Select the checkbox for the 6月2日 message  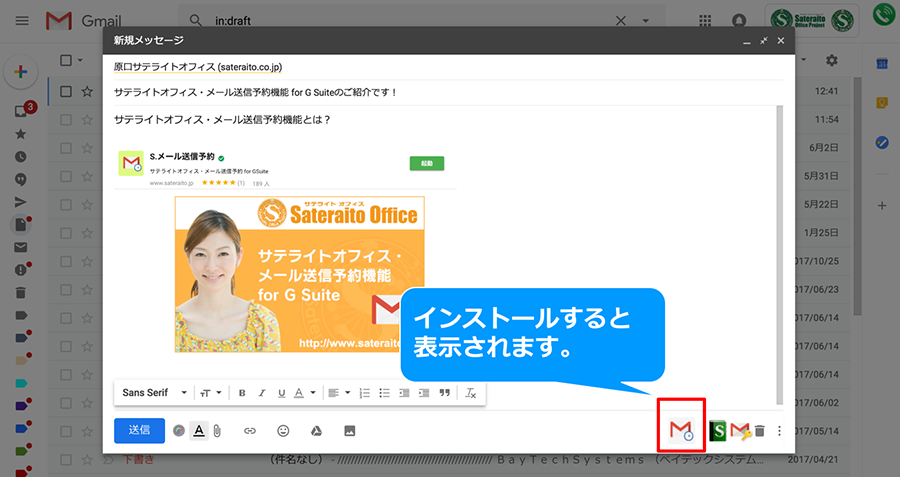[66, 148]
